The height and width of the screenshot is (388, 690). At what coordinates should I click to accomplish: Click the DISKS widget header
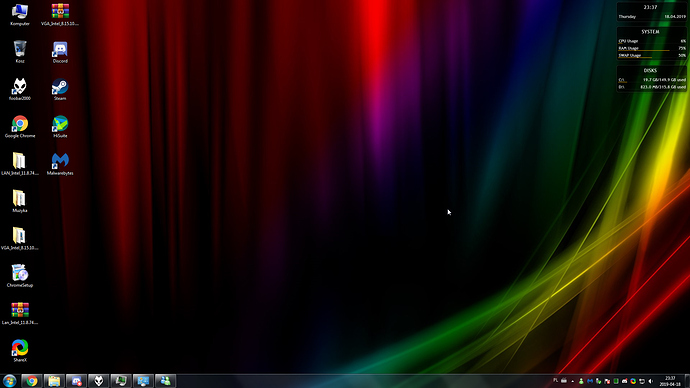(650, 70)
